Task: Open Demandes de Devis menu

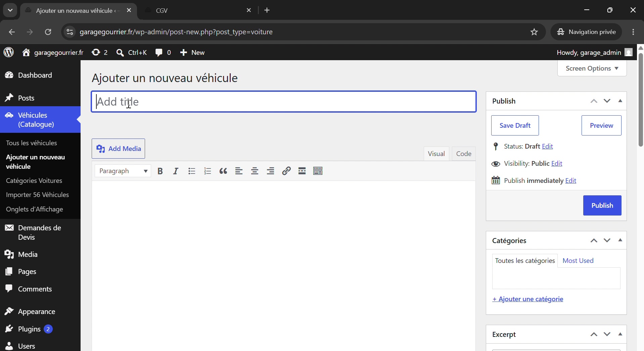Action: (x=40, y=233)
